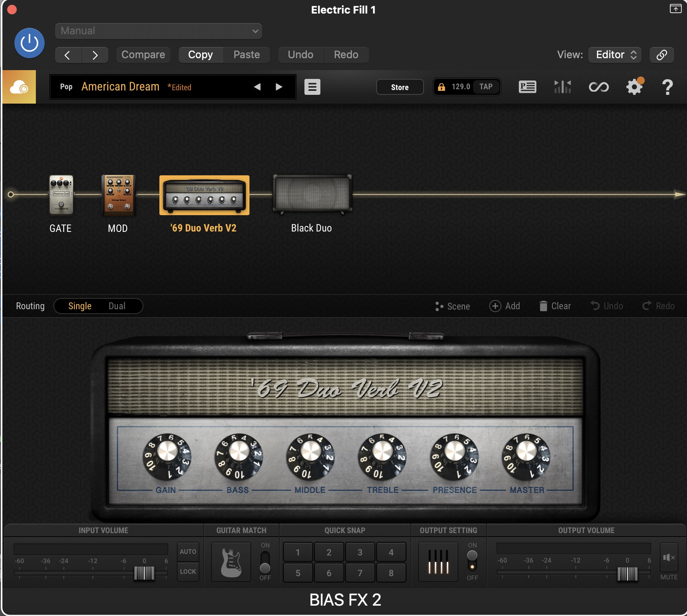The width and height of the screenshot is (687, 616).
Task: Click the 129.0 tempo value
Action: tap(461, 87)
